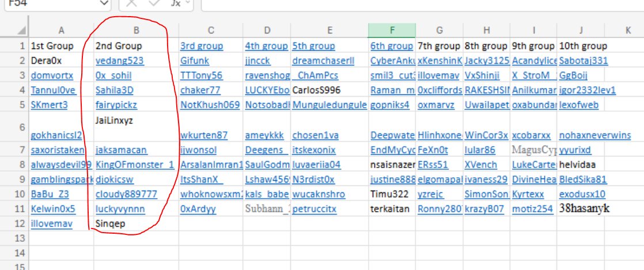Select column D header
This screenshot has width=644, height=270.
[x=267, y=30]
